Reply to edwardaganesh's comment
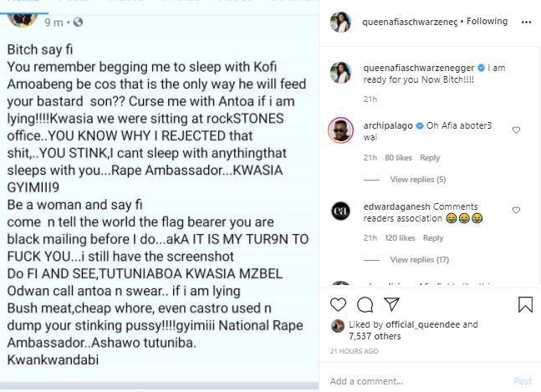The height and width of the screenshot is (392, 541). click(435, 238)
